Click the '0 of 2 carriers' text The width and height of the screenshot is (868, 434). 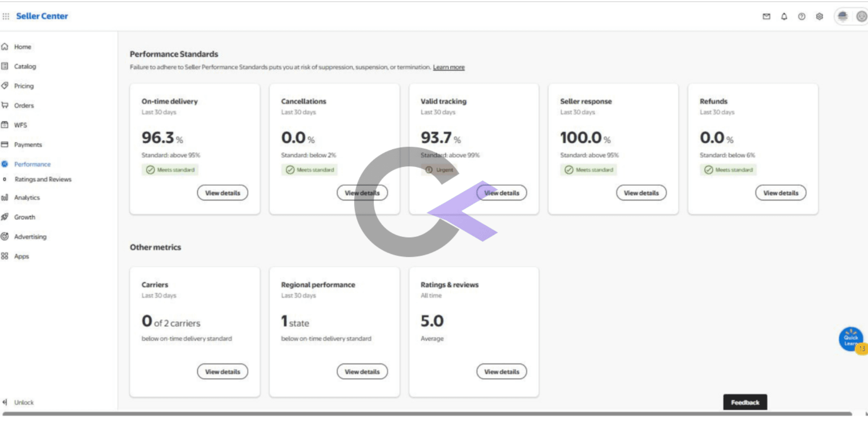[x=171, y=322]
